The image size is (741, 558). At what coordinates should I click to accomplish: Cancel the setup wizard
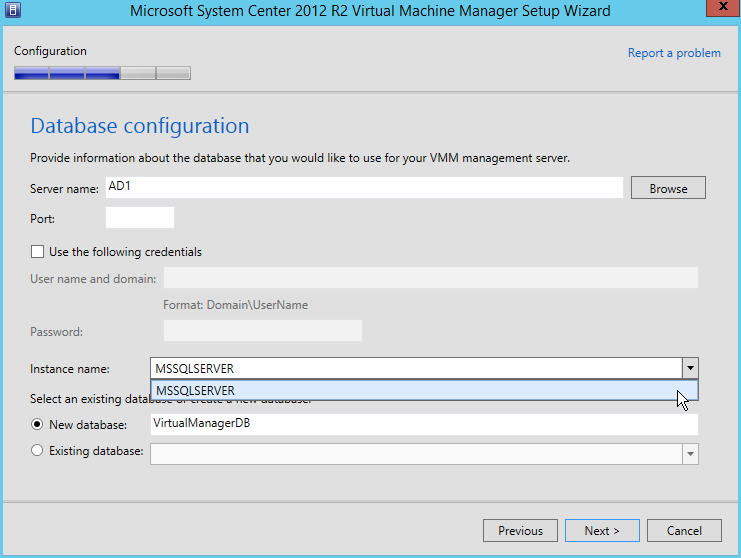click(684, 531)
